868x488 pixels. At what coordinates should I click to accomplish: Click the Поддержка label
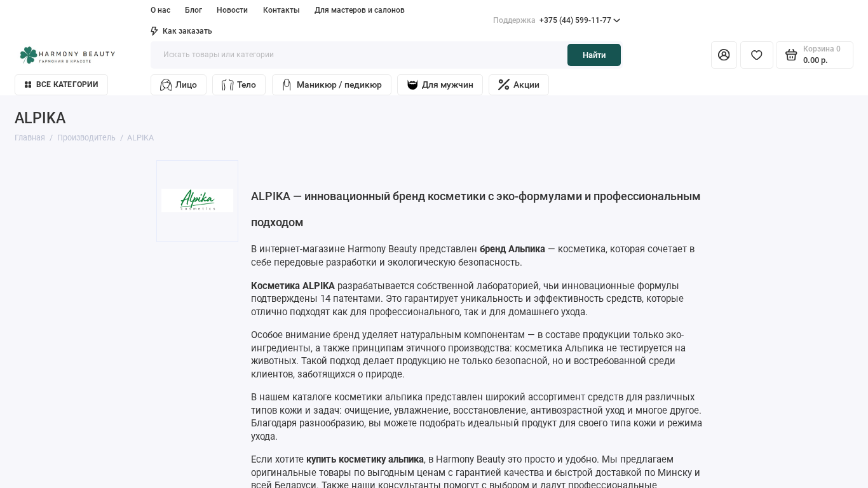click(514, 20)
